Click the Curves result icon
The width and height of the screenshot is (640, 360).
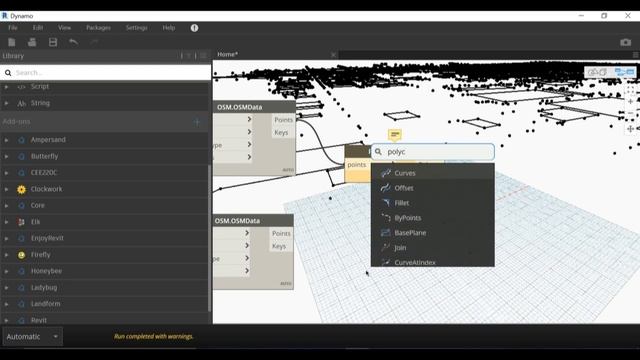[x=386, y=173]
